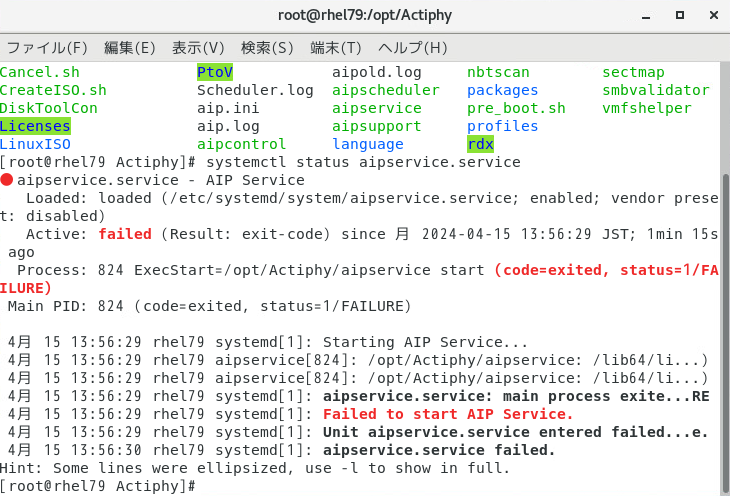Click the LinuxISO directory name
The image size is (730, 496).
(x=35, y=144)
